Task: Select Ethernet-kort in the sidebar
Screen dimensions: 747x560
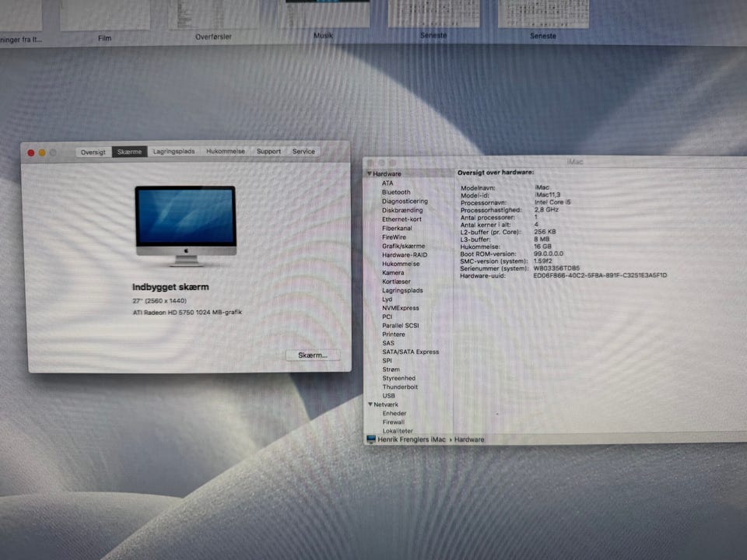Action: point(402,219)
